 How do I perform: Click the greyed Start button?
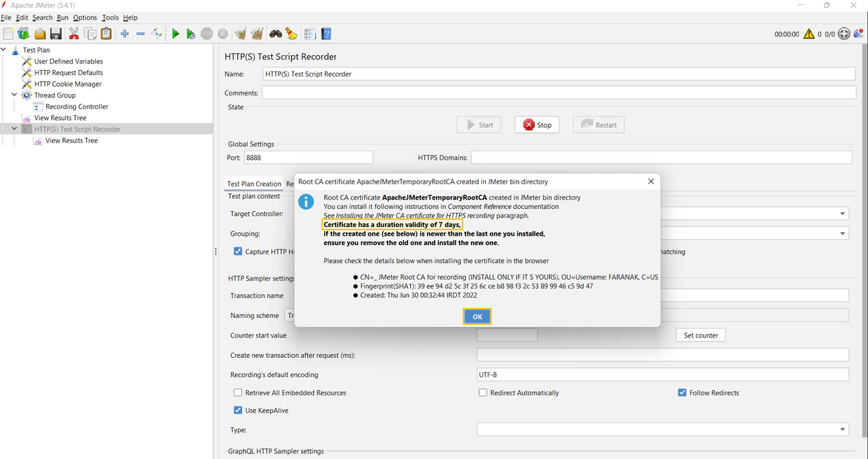(x=478, y=125)
